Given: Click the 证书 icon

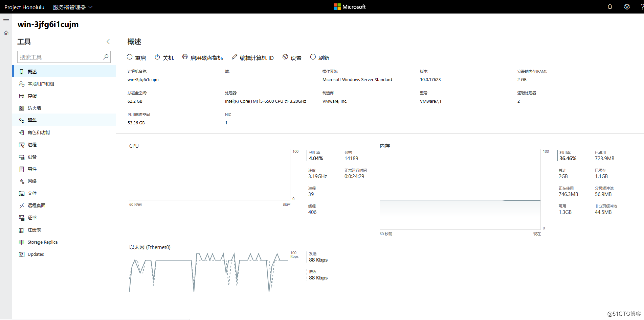Looking at the screenshot, I should (x=22, y=218).
